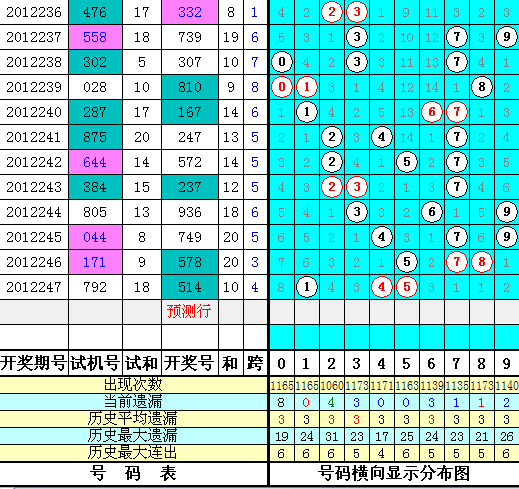Click the 历史最大遗漏 row label
This screenshot has height=489, width=519.
[133, 436]
